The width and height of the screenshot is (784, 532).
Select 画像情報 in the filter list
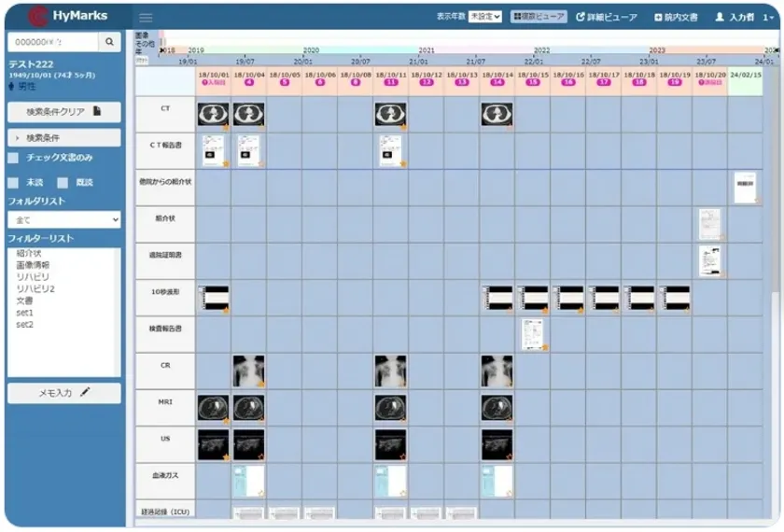pos(33,265)
